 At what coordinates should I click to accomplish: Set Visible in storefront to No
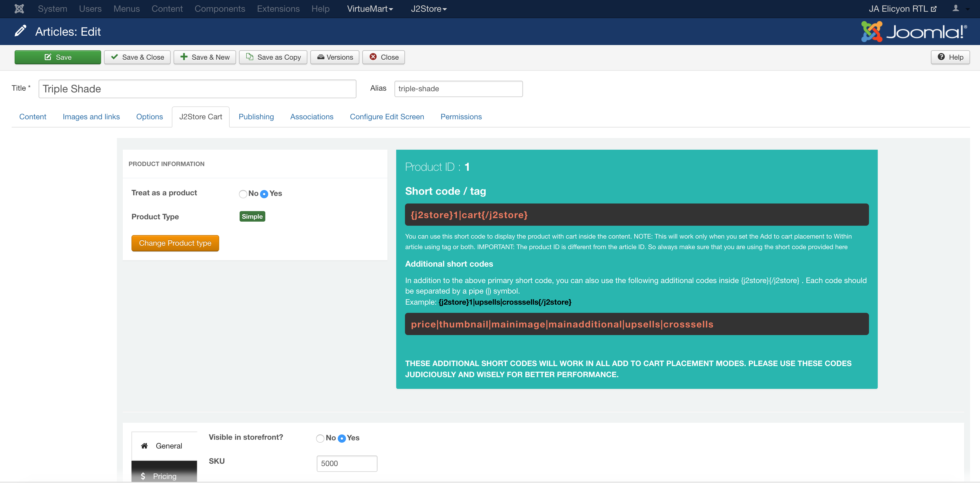click(x=320, y=439)
